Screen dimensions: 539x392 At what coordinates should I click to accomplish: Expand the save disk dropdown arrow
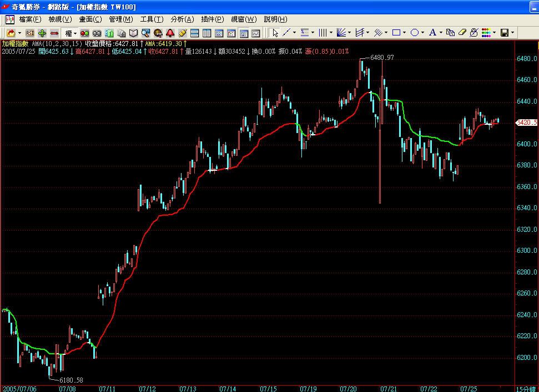tap(512, 33)
